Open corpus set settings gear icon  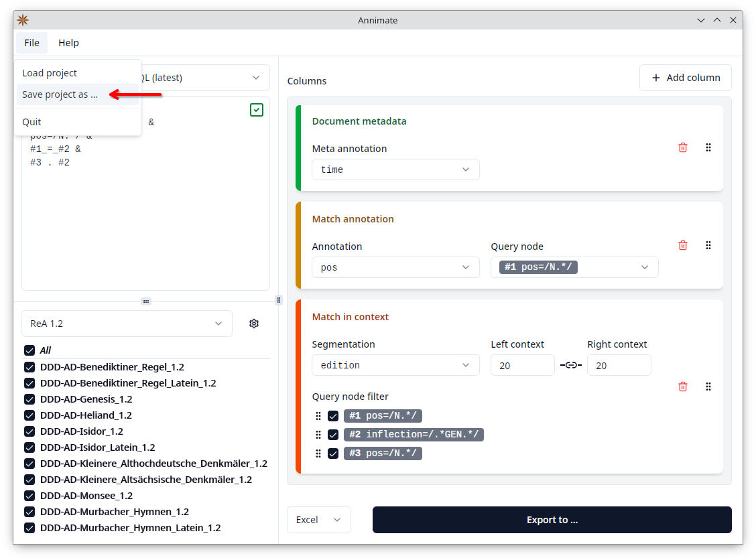[x=254, y=324]
